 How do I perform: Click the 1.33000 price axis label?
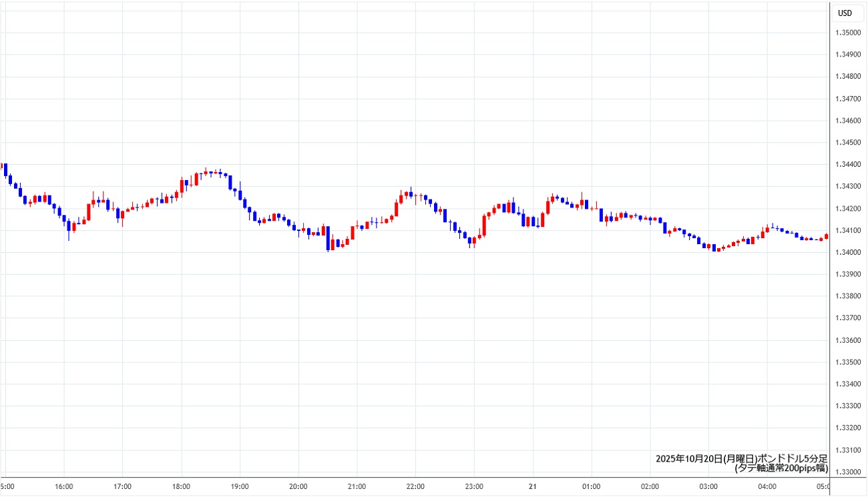tap(848, 472)
